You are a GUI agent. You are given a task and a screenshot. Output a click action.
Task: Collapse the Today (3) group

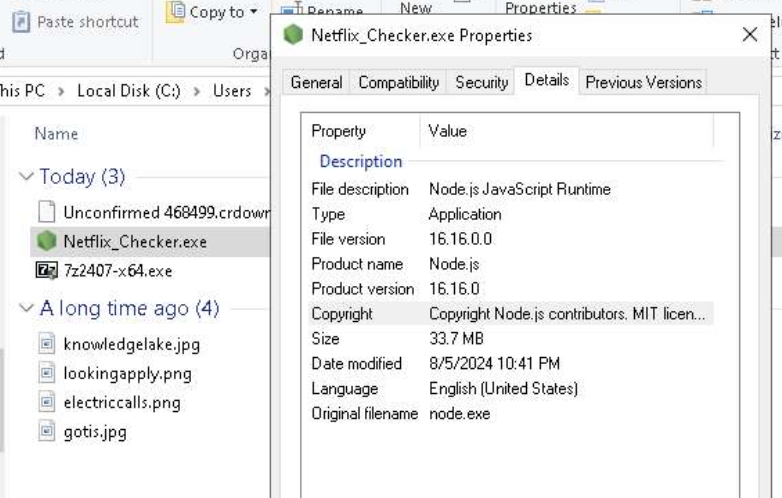coord(26,177)
